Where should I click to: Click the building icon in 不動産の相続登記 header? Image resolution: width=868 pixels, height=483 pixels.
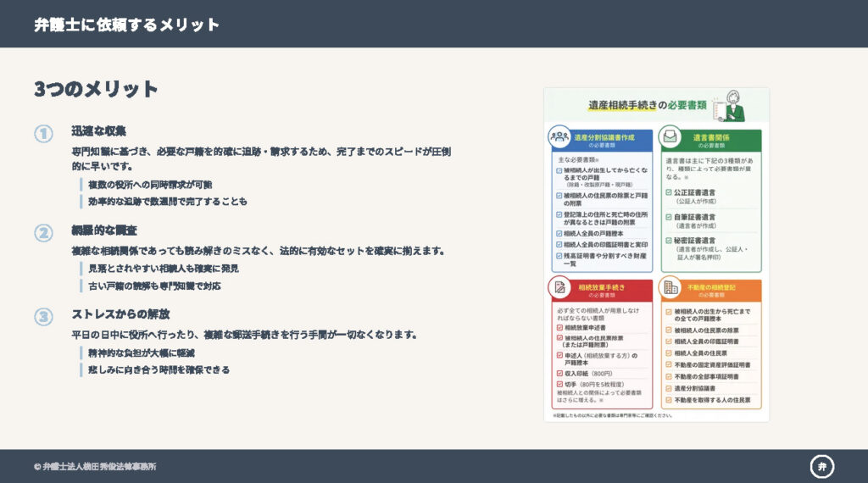(x=671, y=288)
